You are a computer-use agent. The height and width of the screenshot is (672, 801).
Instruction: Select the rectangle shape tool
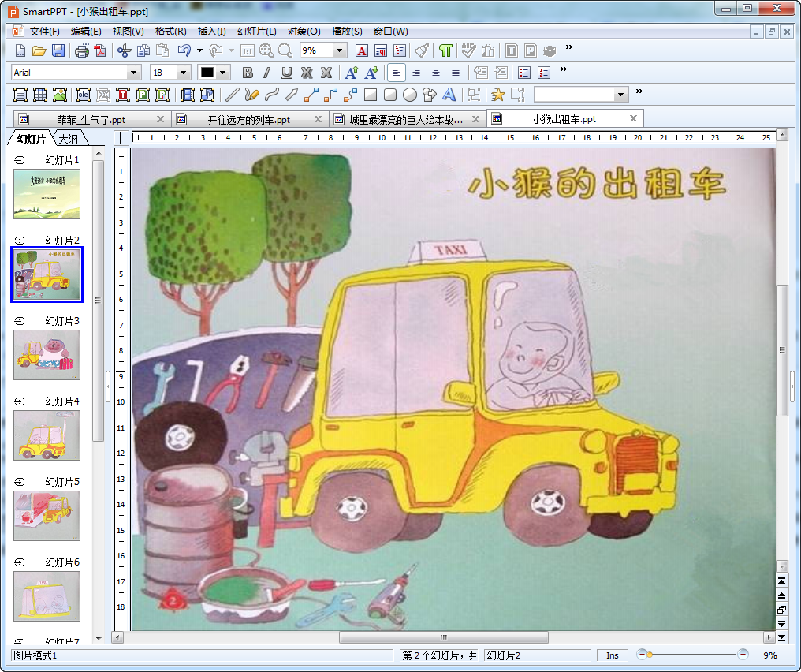tap(371, 95)
